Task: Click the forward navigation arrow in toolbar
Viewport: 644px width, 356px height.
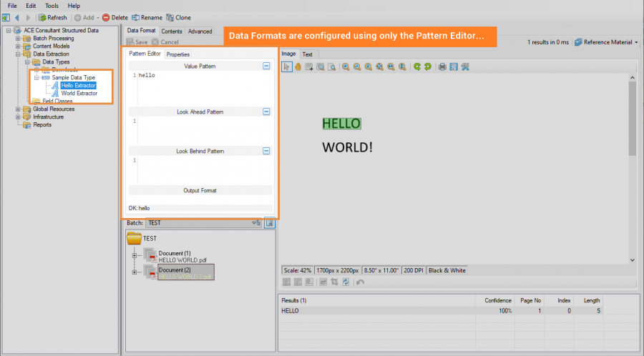Action: click(x=28, y=18)
